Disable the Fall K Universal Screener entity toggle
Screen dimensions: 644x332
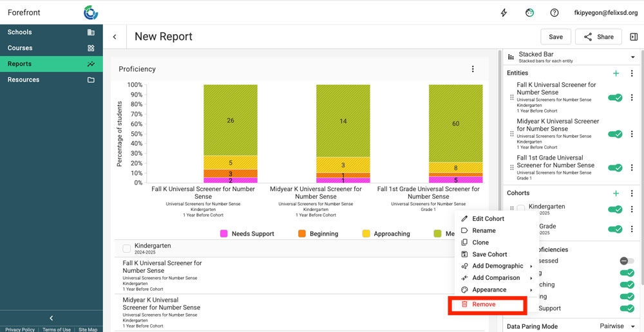(x=615, y=98)
